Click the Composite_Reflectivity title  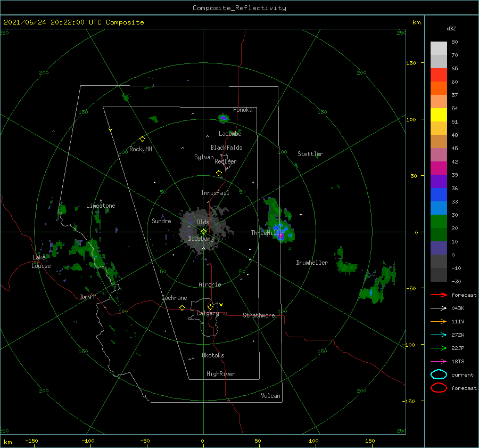pos(240,8)
